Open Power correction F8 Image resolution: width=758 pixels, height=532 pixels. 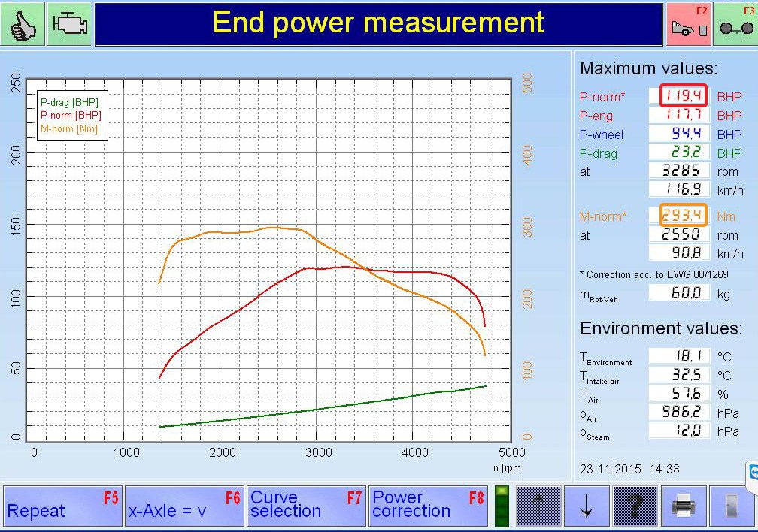point(429,506)
